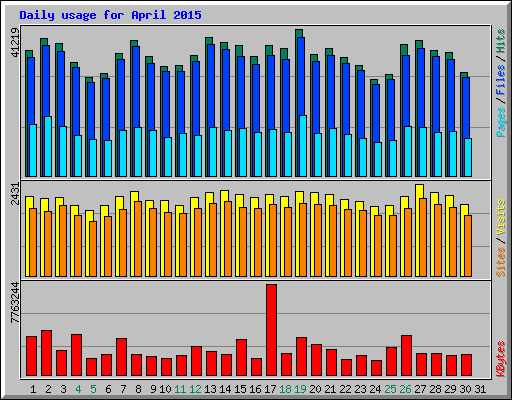Viewport: 512px width, 400px height.
Task: Click the 'KBytes' legend label
Action: [x=501, y=359]
